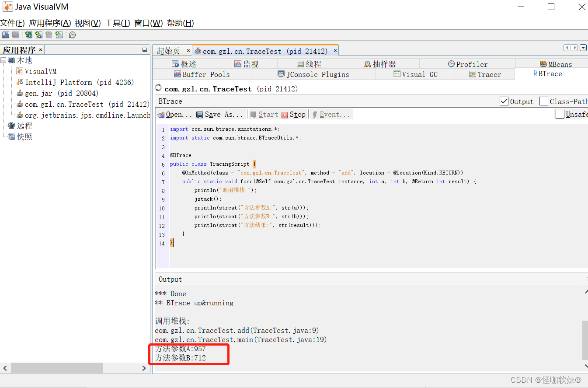Open the 视图(V) menu
This screenshot has height=388, width=588.
pyautogui.click(x=88, y=23)
